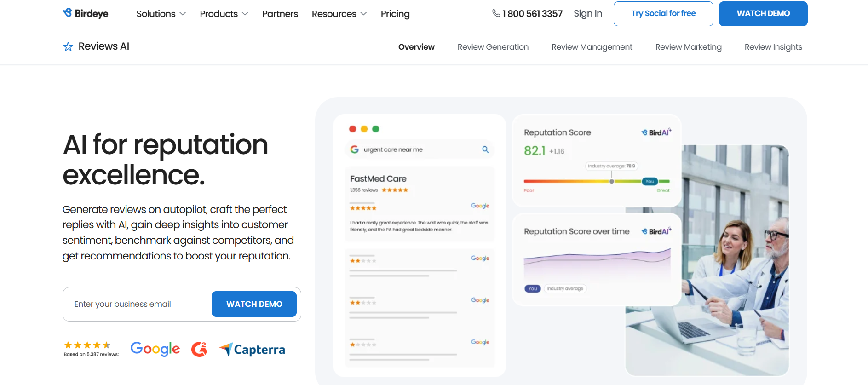Click the industry average dot on the score bar
This screenshot has height=385, width=868.
tap(612, 181)
